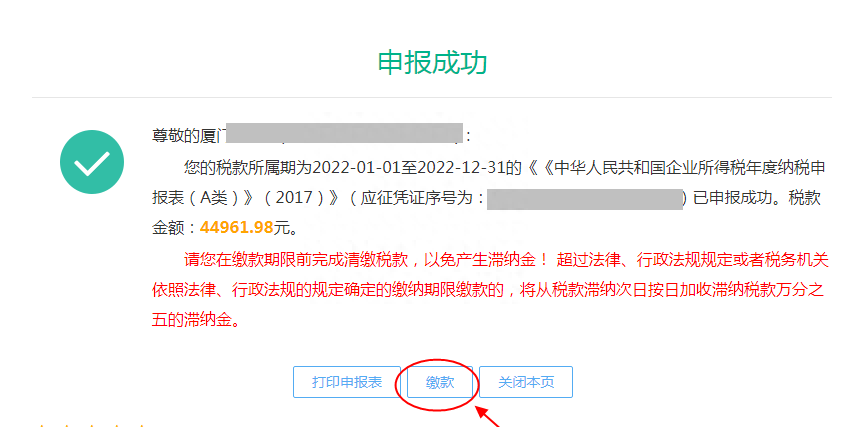Viewport: 860px width, 427px height.
Task: Close the page with 关闭本页
Action: [526, 382]
